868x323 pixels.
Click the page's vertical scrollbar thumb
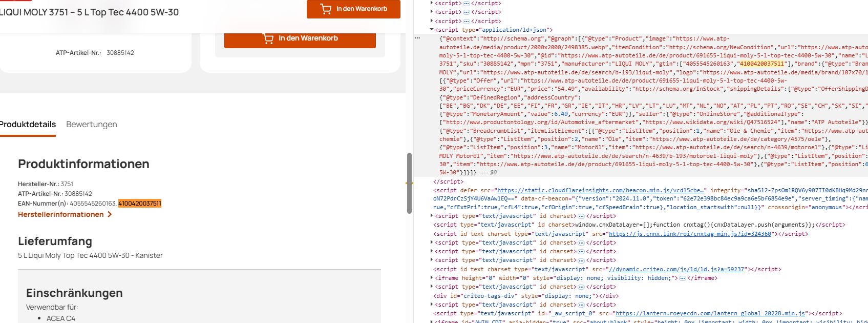409,183
